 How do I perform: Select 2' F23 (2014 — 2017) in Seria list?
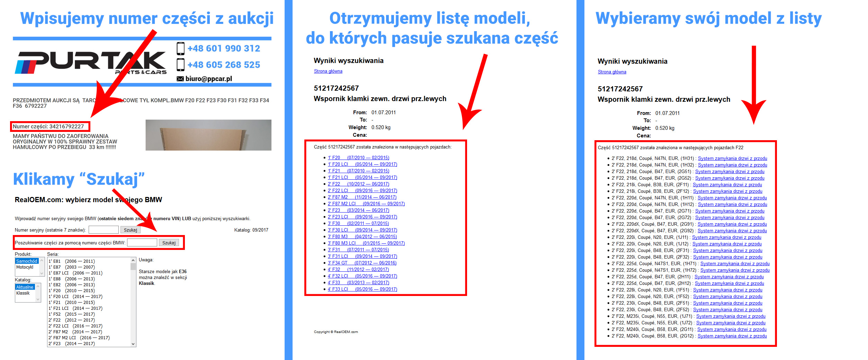(x=72, y=344)
